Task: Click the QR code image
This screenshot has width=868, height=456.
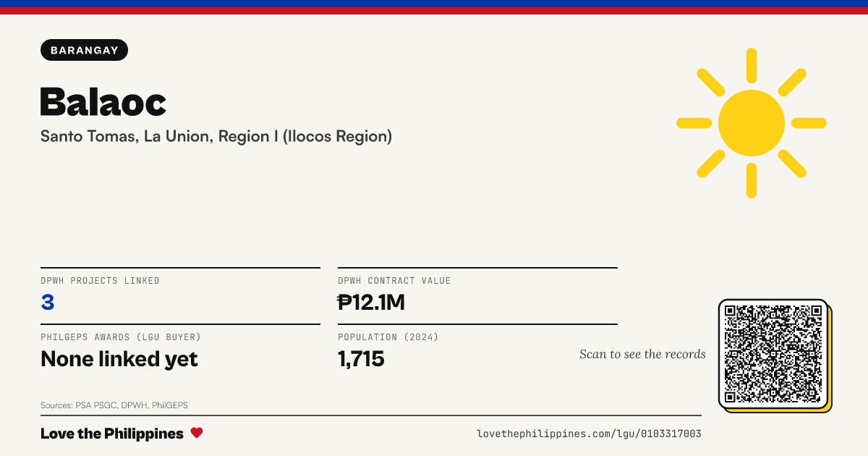Action: tap(773, 354)
